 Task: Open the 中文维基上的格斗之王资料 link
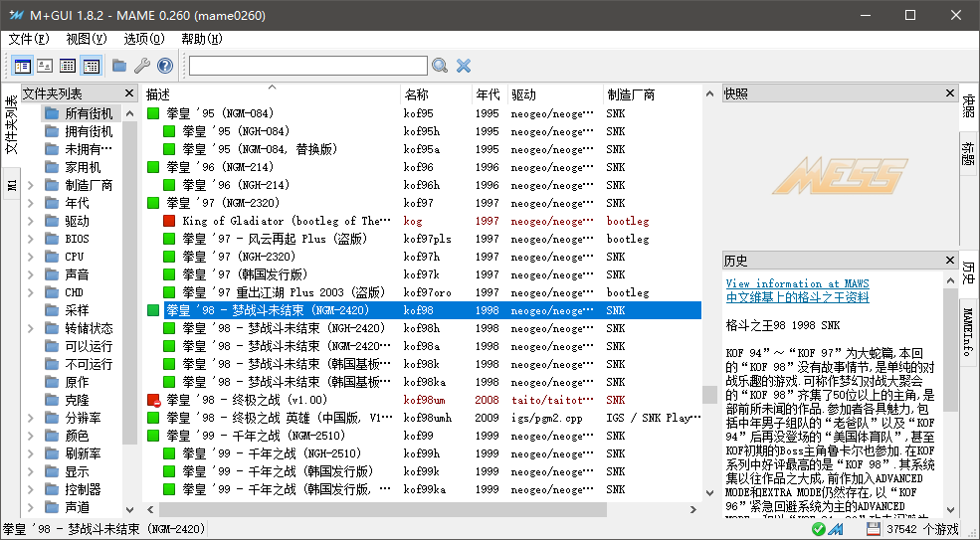797,297
